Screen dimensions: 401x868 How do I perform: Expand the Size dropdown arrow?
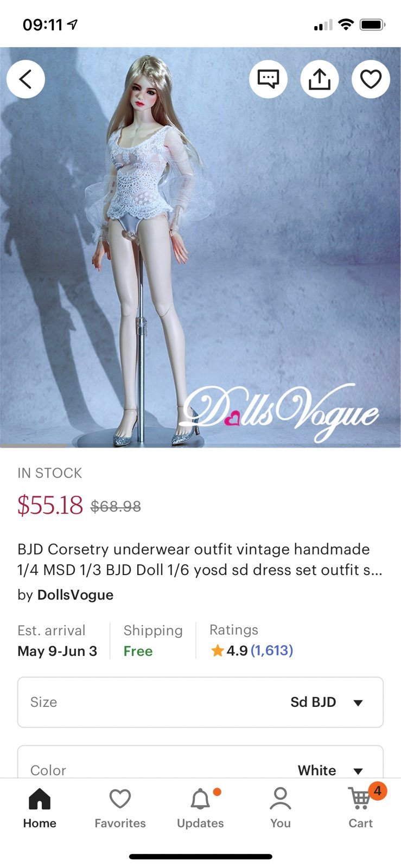[358, 703]
